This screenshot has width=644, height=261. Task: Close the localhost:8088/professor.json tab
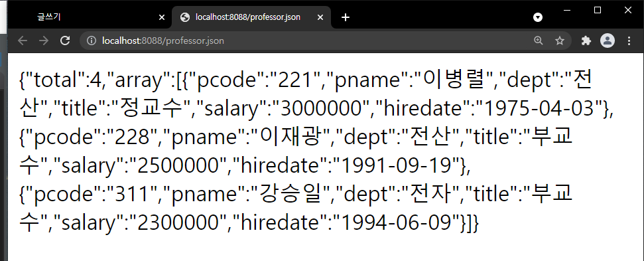coord(320,17)
